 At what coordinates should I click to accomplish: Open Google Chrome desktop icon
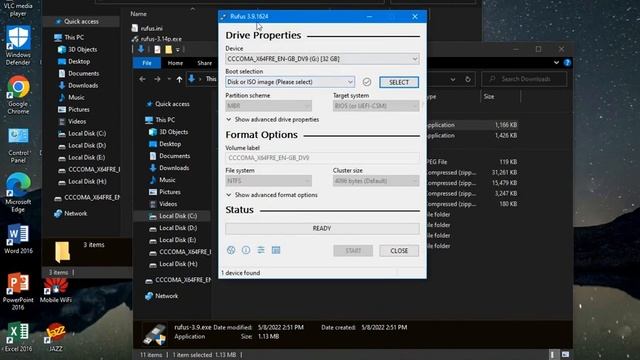coord(18,95)
